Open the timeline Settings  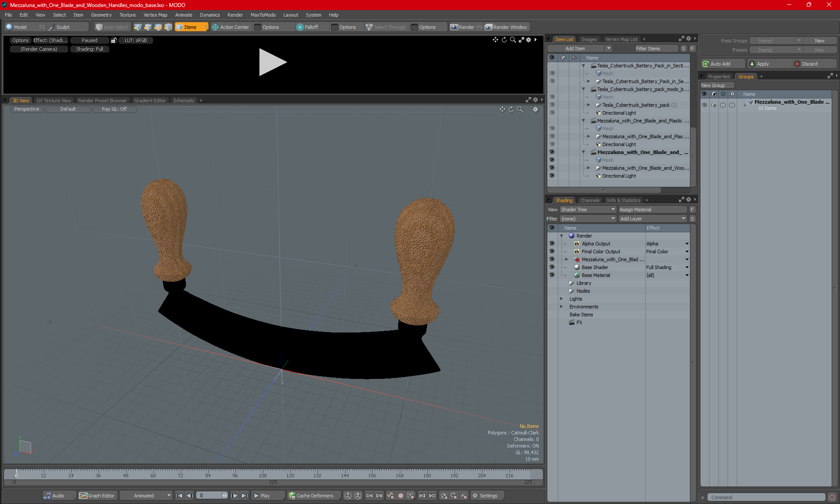[x=487, y=496]
